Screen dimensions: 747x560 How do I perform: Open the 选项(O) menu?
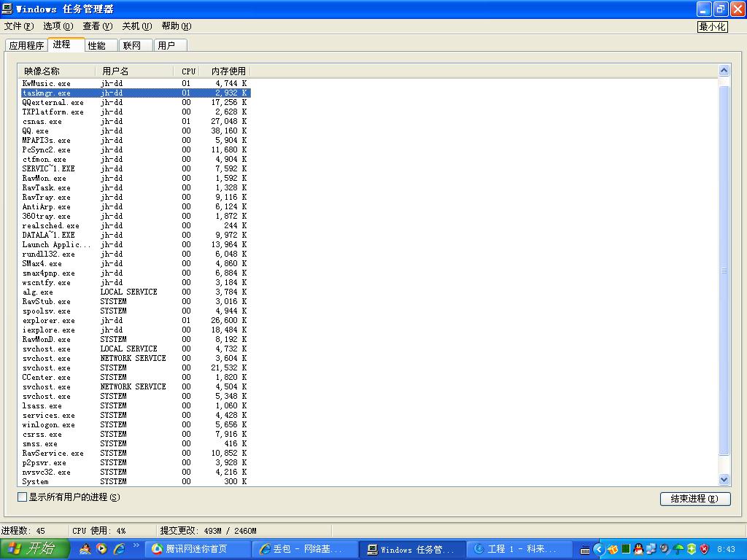click(58, 26)
